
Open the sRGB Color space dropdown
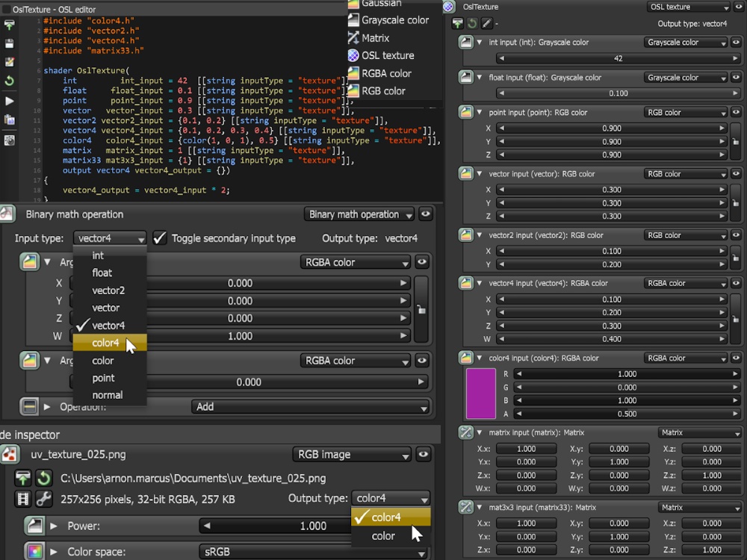(312, 552)
